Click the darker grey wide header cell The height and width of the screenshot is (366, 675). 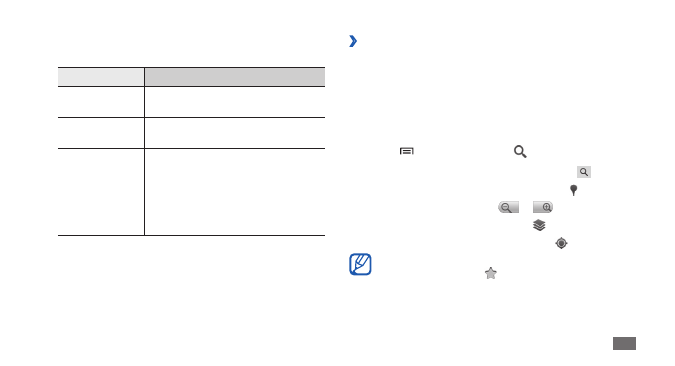click(x=235, y=77)
